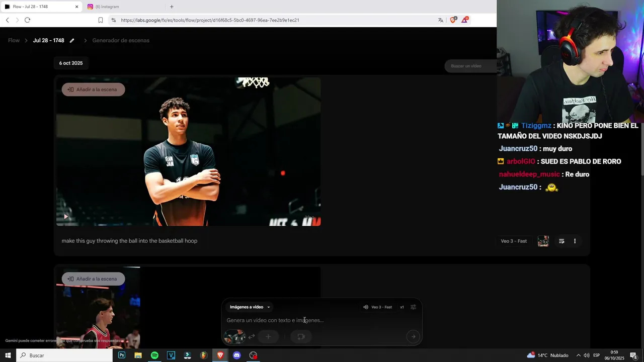
Task: Open site information icon beside the URL
Action: (113, 20)
